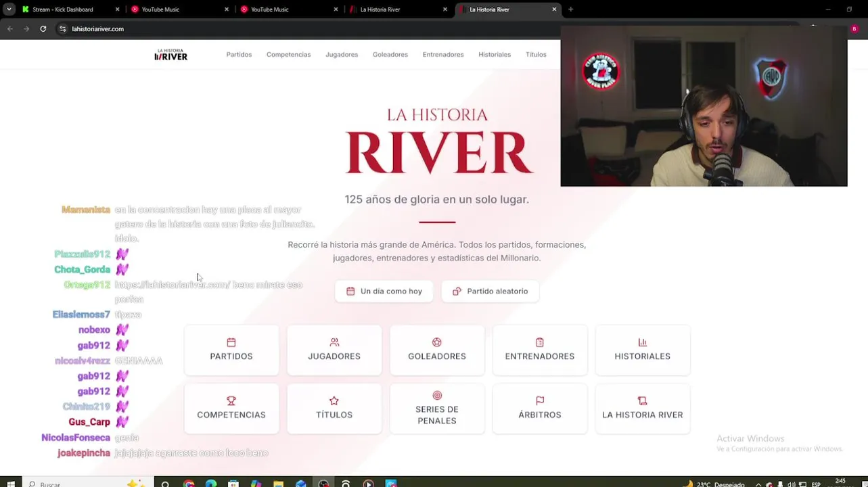Open the Títulos card with star icon
The image size is (868, 487).
pyautogui.click(x=334, y=409)
